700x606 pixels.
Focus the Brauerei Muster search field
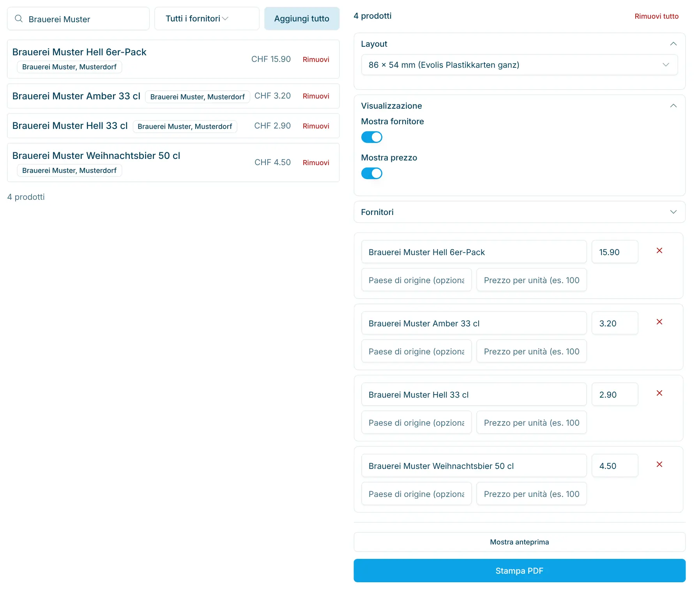coord(78,19)
